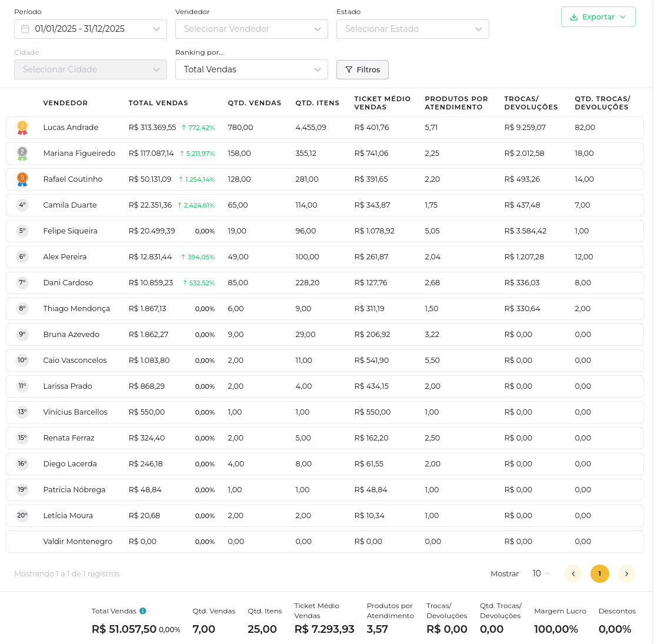The width and height of the screenshot is (654, 644).
Task: Go to the previous page arrow
Action: pos(572,573)
